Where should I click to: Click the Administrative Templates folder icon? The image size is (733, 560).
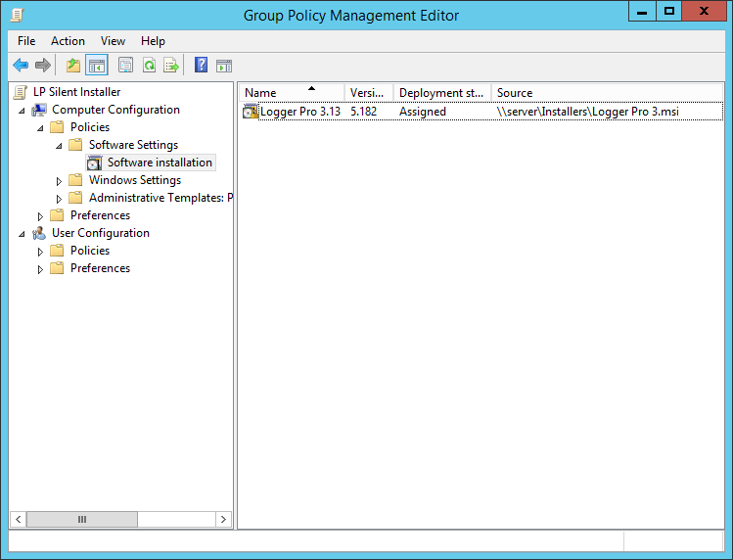(75, 198)
